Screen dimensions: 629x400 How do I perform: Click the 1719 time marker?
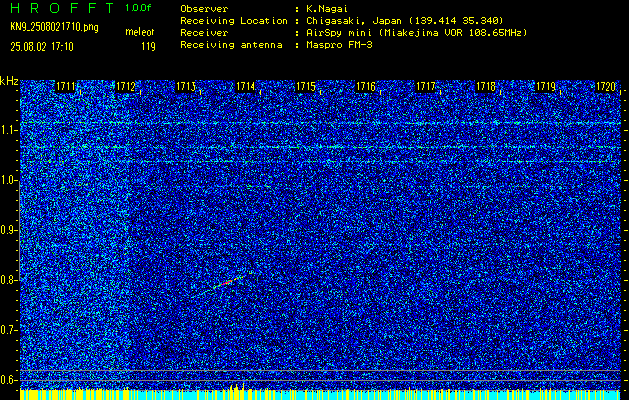tap(546, 86)
